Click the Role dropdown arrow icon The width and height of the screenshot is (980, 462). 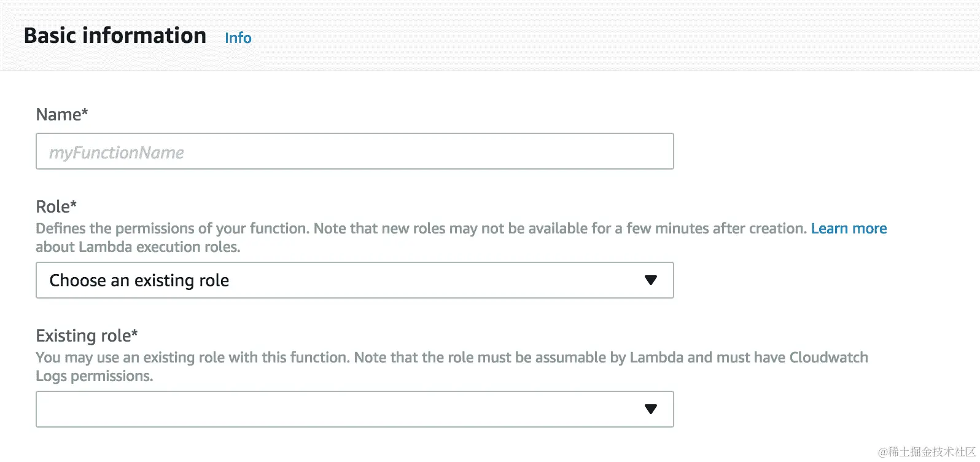pyautogui.click(x=651, y=281)
